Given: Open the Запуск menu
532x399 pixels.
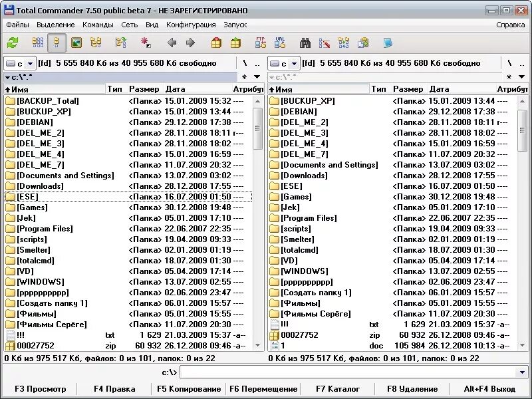Looking at the screenshot, I should coord(235,25).
